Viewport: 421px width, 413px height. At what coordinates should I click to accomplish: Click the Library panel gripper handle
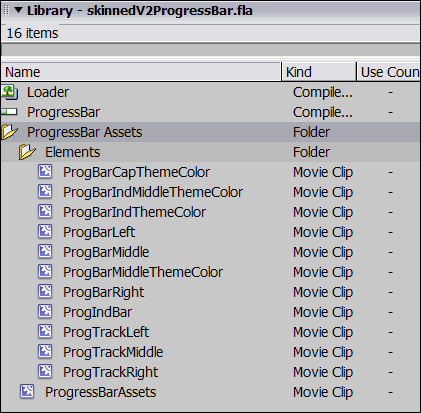pos(6,10)
